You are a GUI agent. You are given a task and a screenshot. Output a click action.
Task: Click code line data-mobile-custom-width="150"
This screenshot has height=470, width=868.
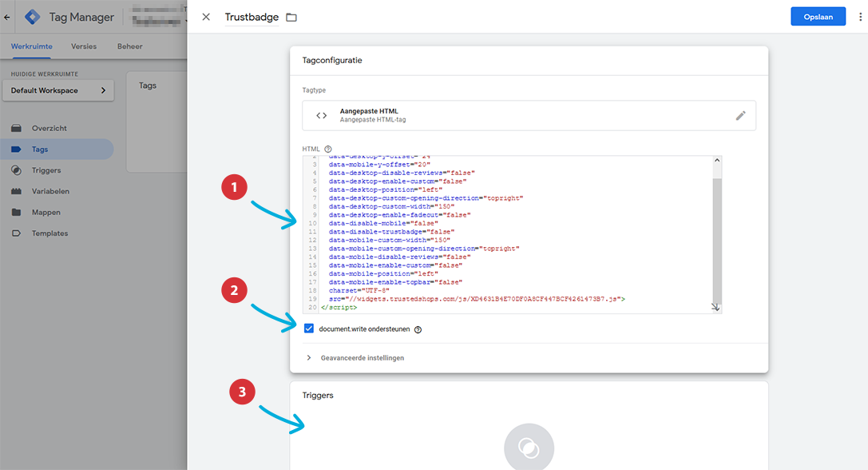click(389, 240)
